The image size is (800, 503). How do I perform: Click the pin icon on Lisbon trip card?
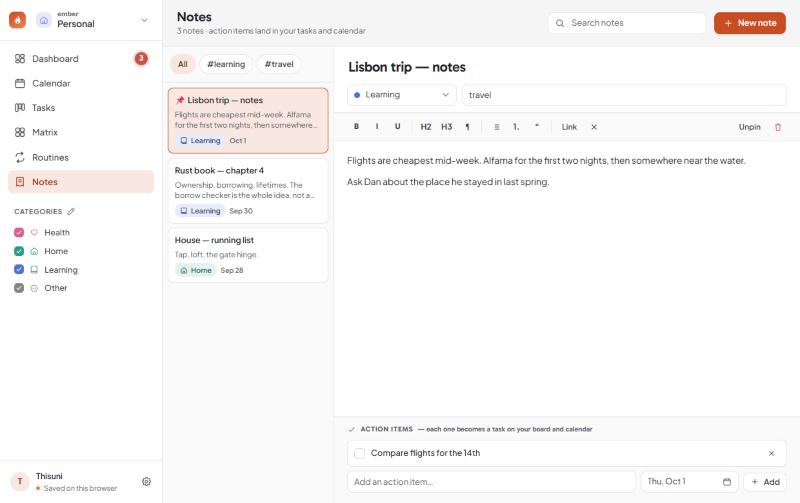(x=180, y=100)
